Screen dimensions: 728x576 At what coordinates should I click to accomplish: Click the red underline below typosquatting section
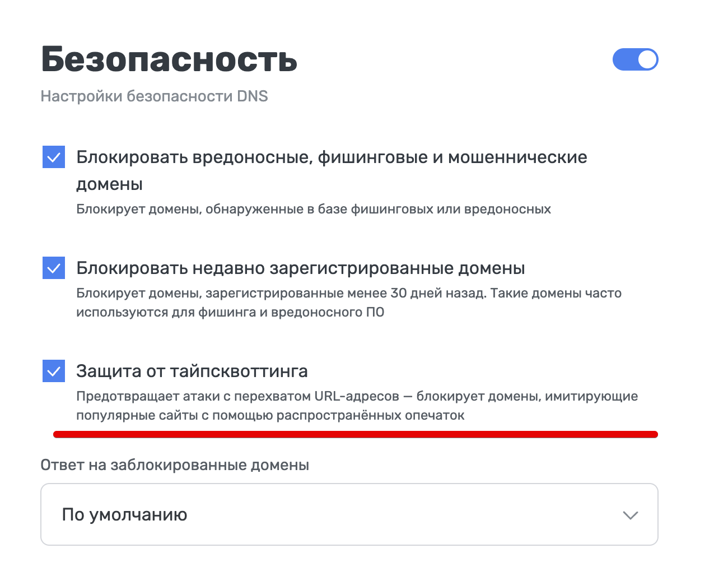tap(357, 433)
